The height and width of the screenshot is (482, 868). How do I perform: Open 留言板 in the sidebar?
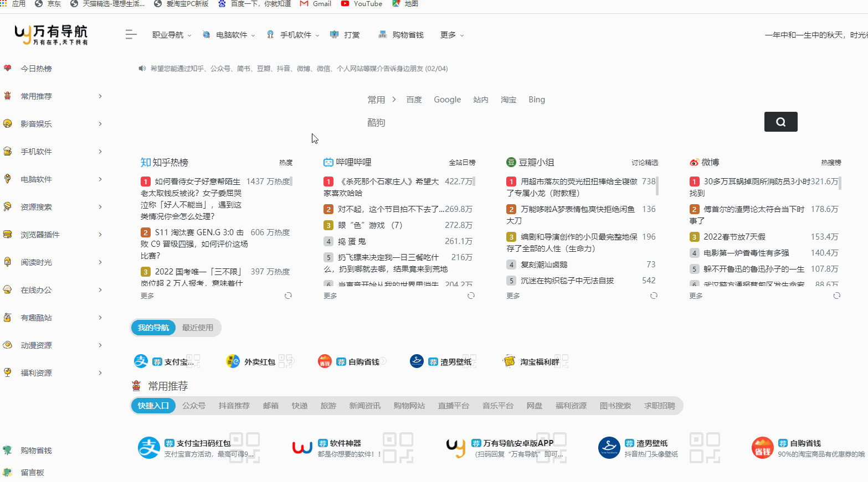pyautogui.click(x=32, y=473)
